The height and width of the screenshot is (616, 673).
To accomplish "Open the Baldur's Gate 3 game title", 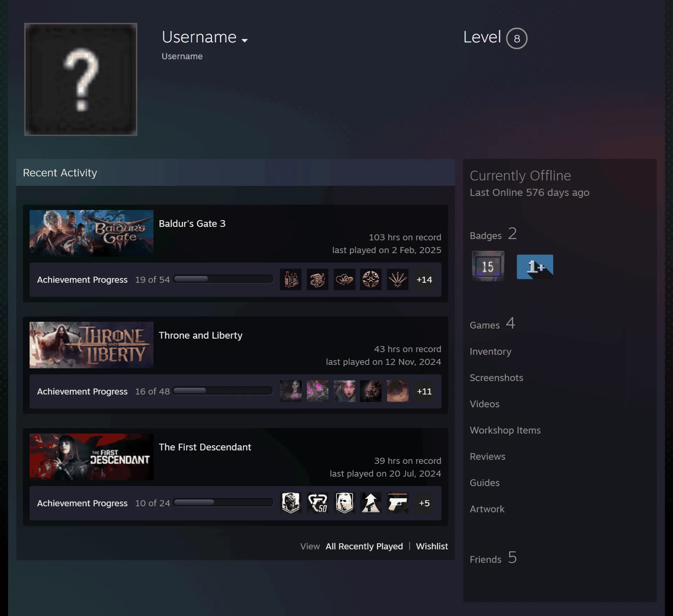I will [x=192, y=224].
